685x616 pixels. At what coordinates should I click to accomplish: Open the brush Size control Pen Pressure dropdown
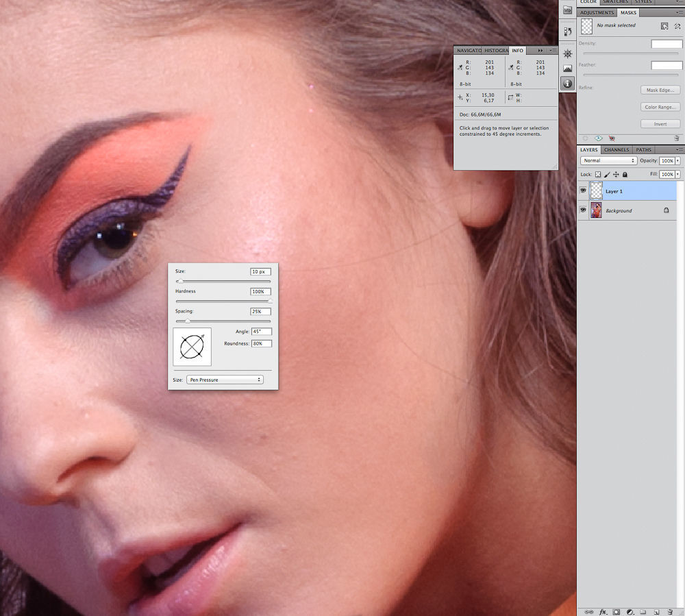coord(225,380)
